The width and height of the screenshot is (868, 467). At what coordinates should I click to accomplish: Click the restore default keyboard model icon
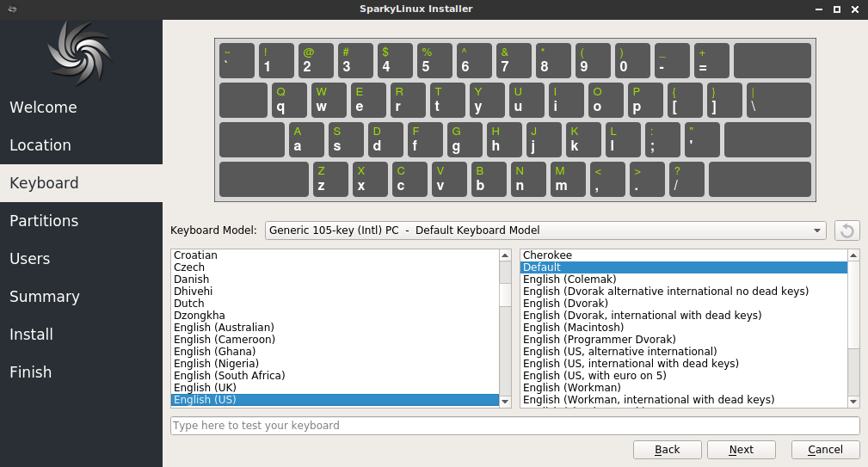point(847,230)
